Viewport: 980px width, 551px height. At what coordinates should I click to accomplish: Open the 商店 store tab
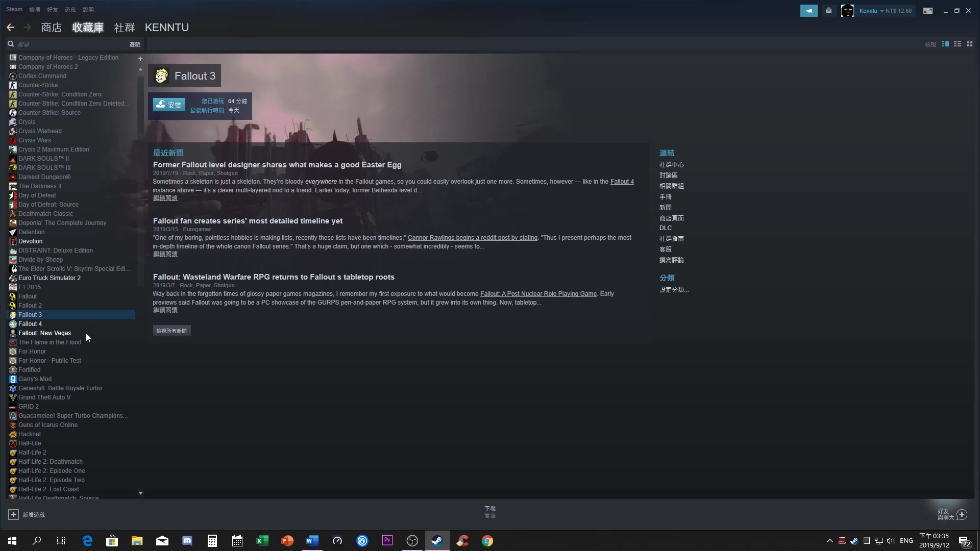[x=51, y=27]
